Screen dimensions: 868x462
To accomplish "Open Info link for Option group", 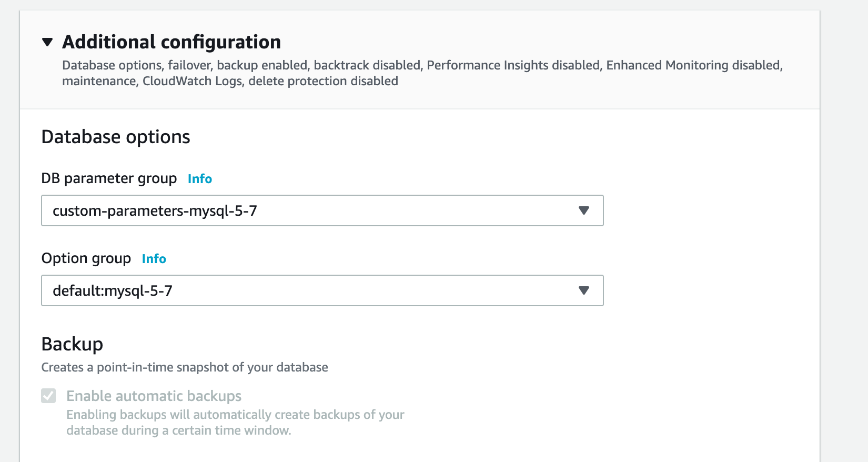I will click(x=154, y=259).
